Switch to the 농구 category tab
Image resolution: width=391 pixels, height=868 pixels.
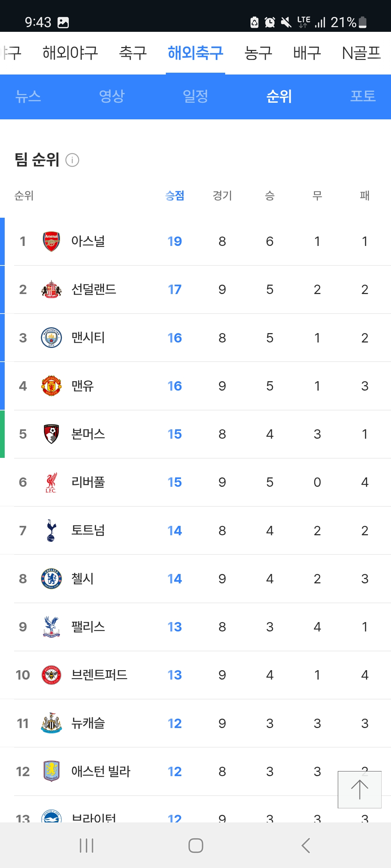(x=258, y=53)
